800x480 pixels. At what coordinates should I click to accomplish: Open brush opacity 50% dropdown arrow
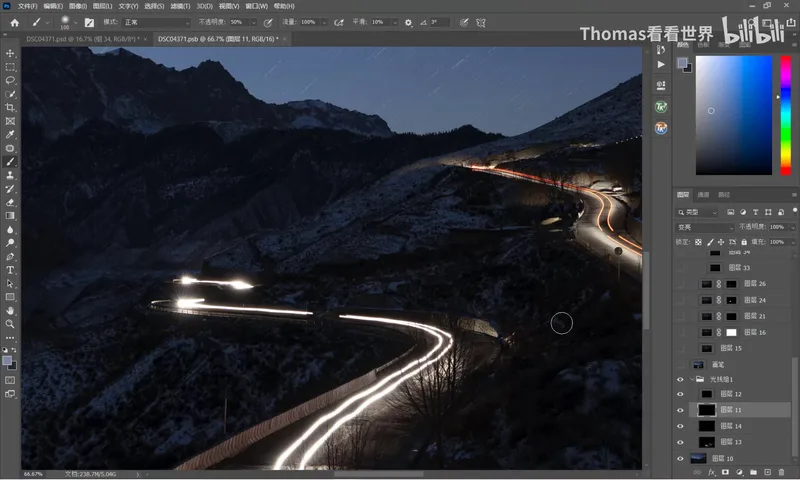coord(254,22)
